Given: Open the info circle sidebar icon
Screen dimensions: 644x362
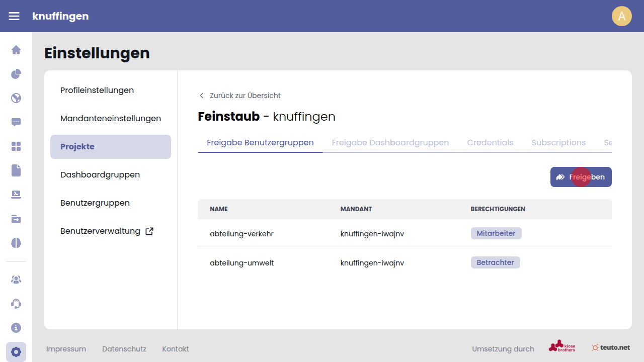Looking at the screenshot, I should click(x=16, y=328).
